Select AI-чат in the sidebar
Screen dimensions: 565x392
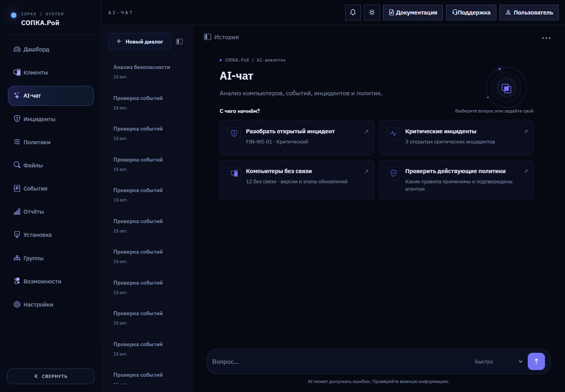pyautogui.click(x=51, y=96)
